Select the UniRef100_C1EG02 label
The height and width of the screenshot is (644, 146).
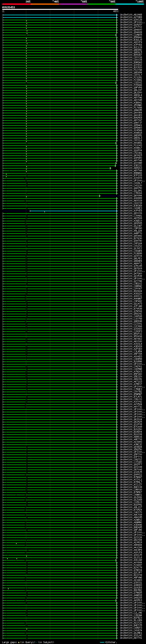point(131,82)
